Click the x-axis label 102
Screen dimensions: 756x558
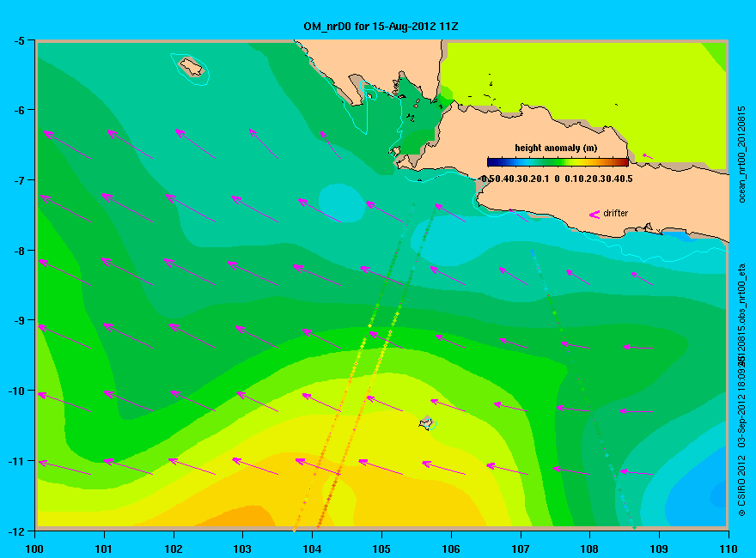click(x=173, y=549)
